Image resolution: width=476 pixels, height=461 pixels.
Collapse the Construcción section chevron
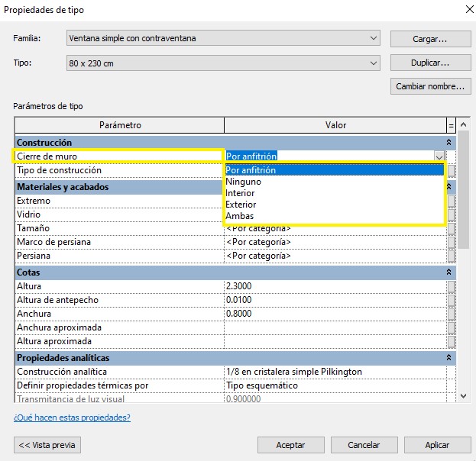tap(448, 143)
